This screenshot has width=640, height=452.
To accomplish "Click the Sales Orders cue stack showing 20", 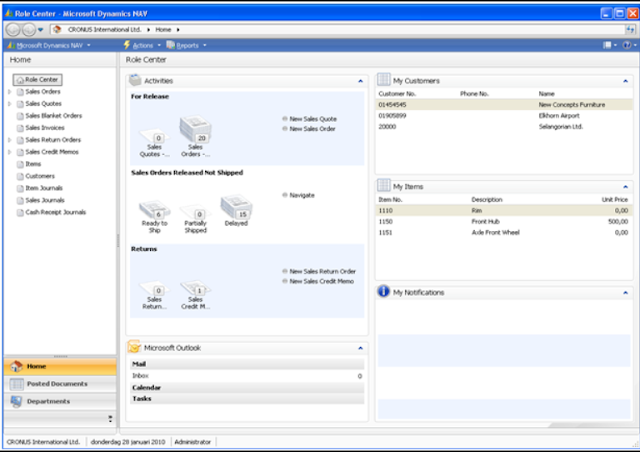I will tap(196, 129).
